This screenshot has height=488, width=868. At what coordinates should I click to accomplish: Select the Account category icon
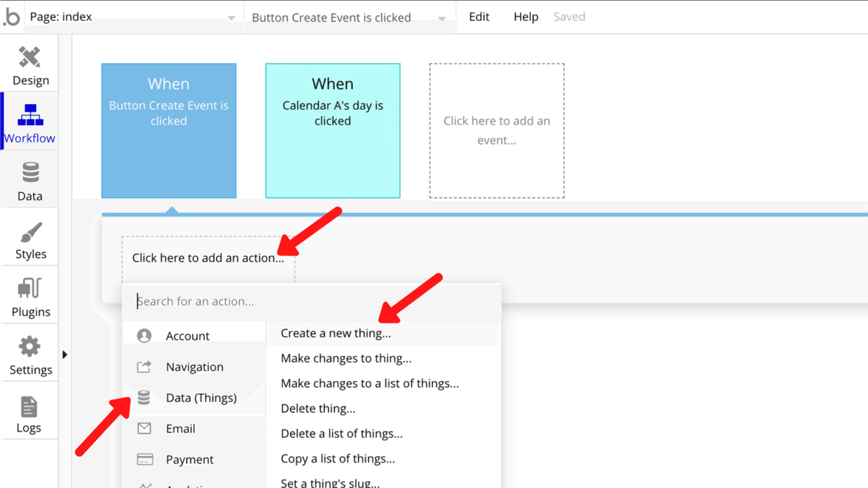pyautogui.click(x=144, y=336)
